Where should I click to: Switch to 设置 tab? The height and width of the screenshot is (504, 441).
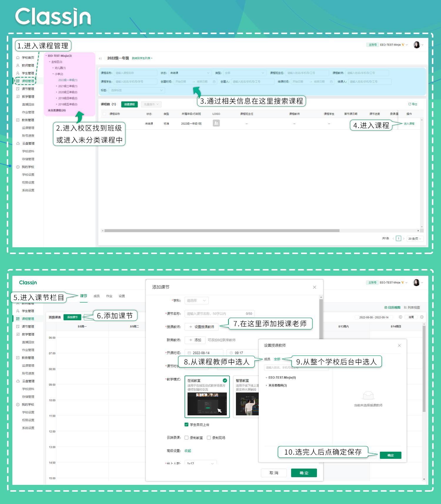pyautogui.click(x=122, y=296)
